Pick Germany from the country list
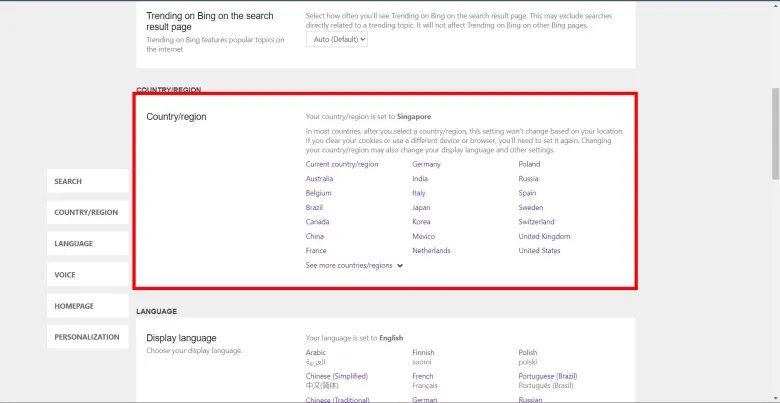Viewport: 780px width, 403px height. [427, 164]
